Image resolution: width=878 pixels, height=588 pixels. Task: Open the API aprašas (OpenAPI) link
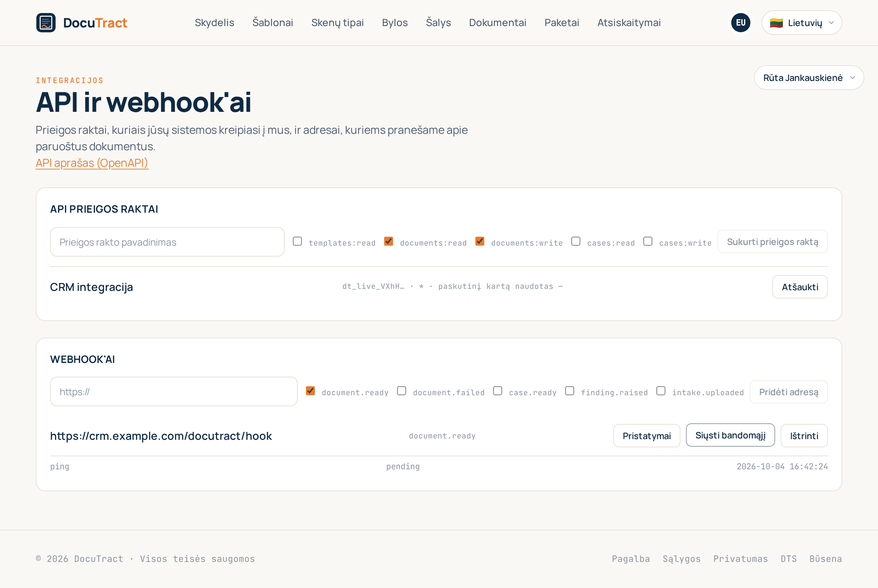(92, 163)
